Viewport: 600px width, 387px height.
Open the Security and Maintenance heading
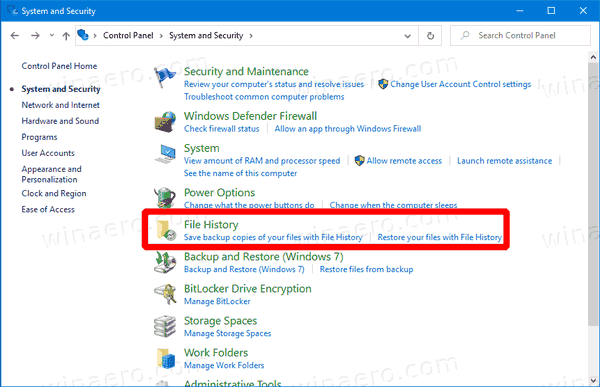246,72
